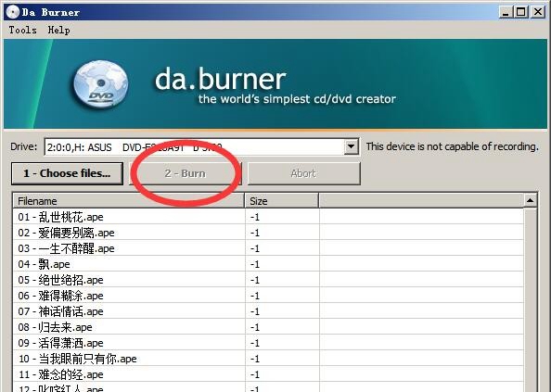Expand the Drive dropdown arrow
Screen dimensions: 551x392
click(x=351, y=146)
